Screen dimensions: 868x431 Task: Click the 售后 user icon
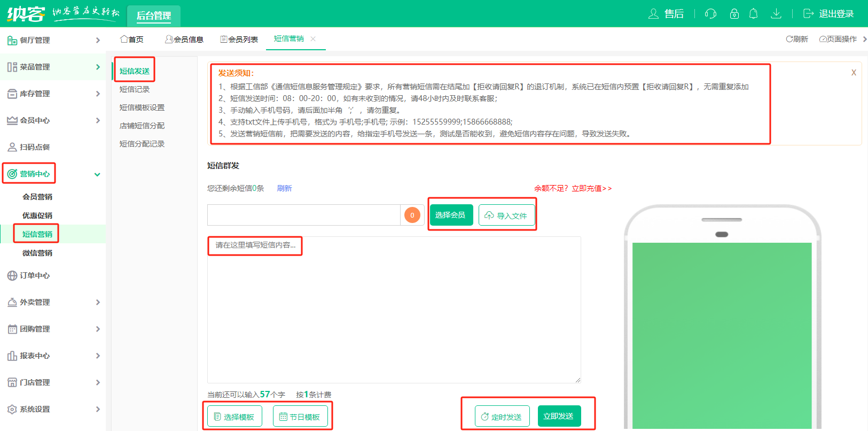tap(653, 13)
